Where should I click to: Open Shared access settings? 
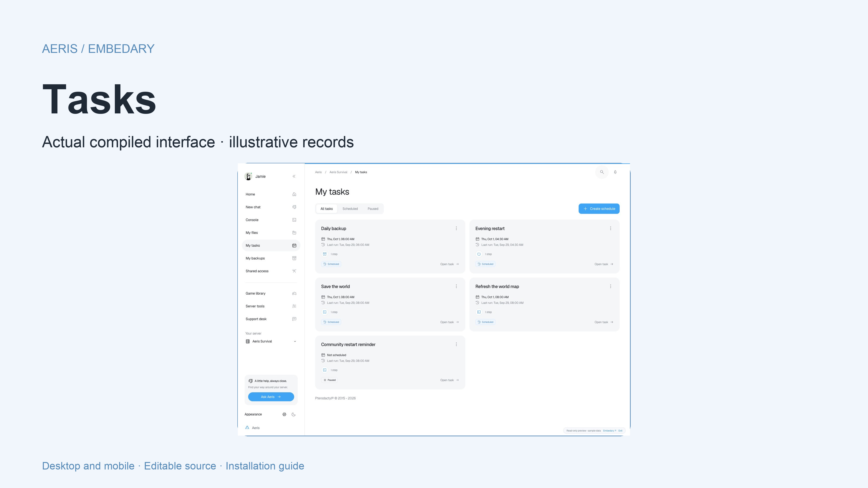point(271,271)
